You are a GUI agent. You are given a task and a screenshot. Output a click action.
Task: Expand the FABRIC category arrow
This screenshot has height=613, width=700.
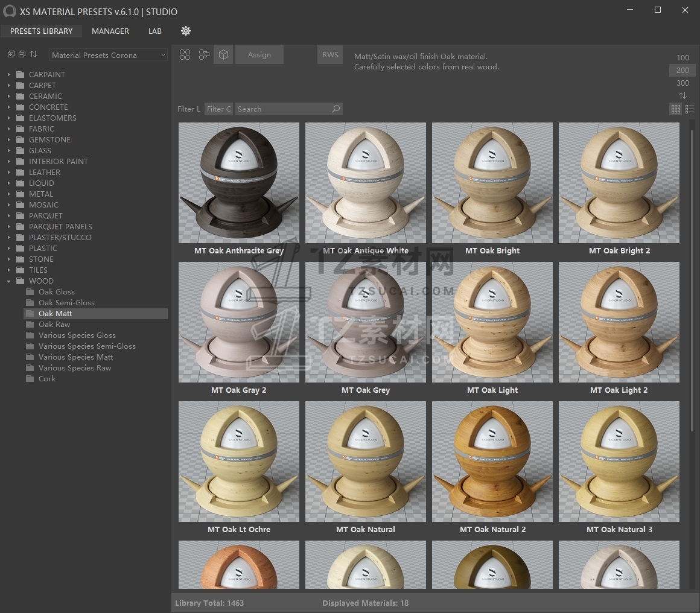[x=8, y=129]
